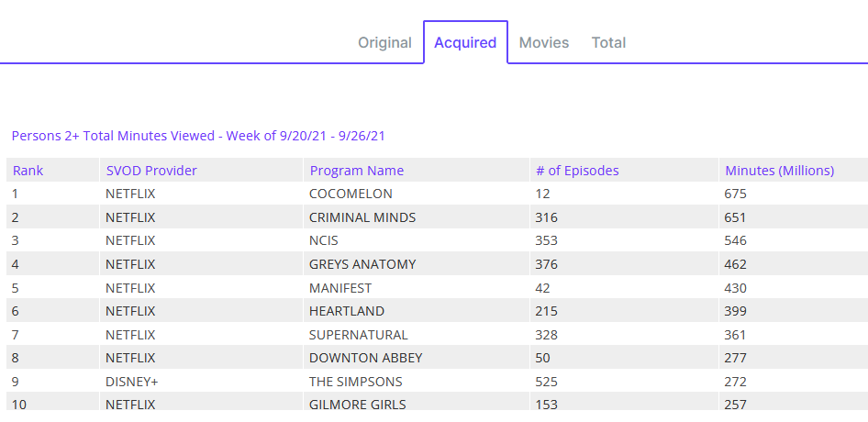Click the # of Episodes column header
The image size is (868, 422).
pos(577,171)
